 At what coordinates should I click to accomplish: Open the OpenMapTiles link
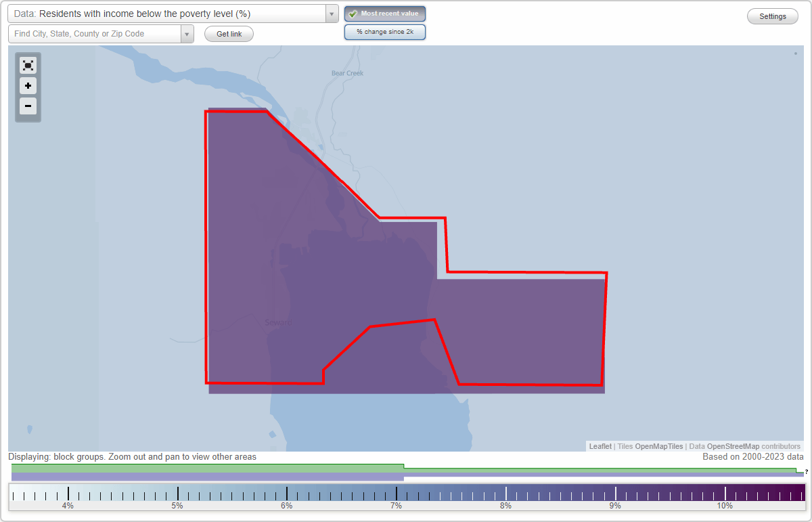pyautogui.click(x=660, y=446)
